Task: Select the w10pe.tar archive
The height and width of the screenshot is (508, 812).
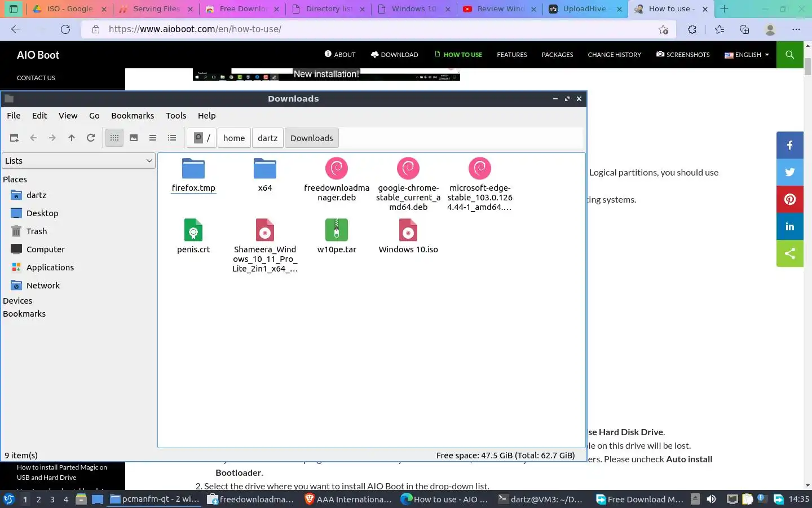Action: coord(337,237)
